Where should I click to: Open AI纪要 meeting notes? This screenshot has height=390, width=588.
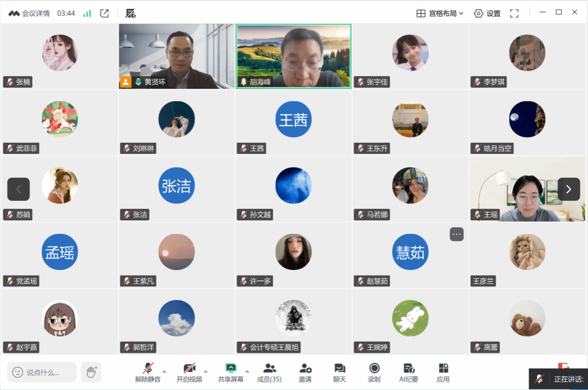[409, 372]
